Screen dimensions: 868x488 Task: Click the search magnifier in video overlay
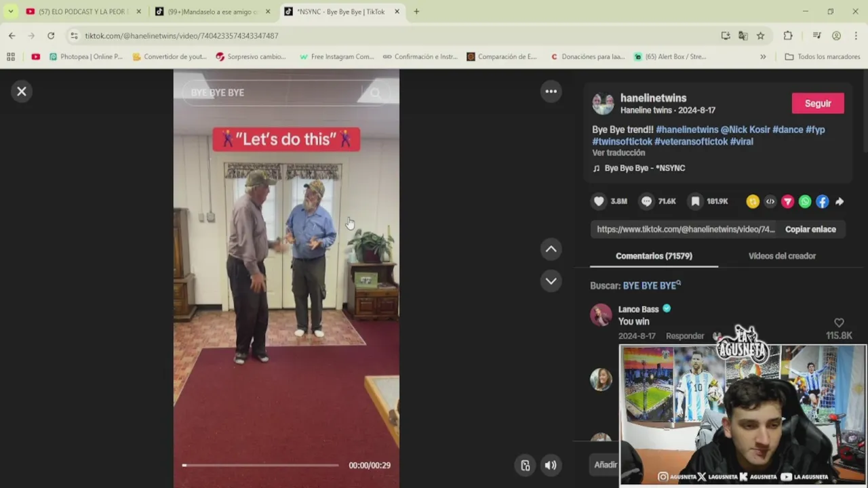point(376,93)
